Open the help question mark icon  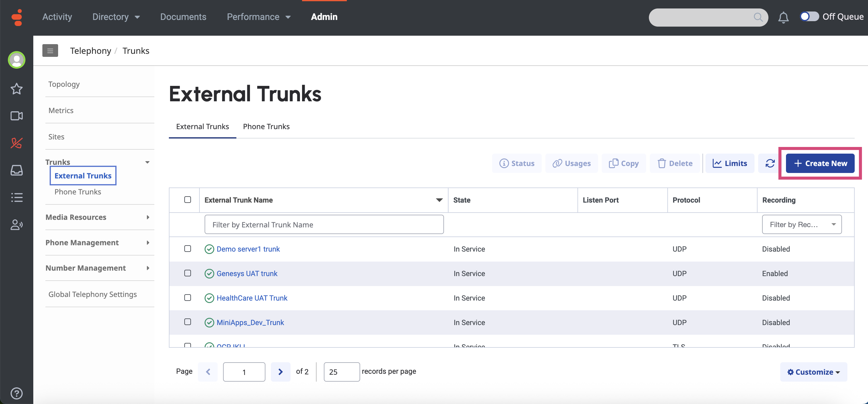17,393
